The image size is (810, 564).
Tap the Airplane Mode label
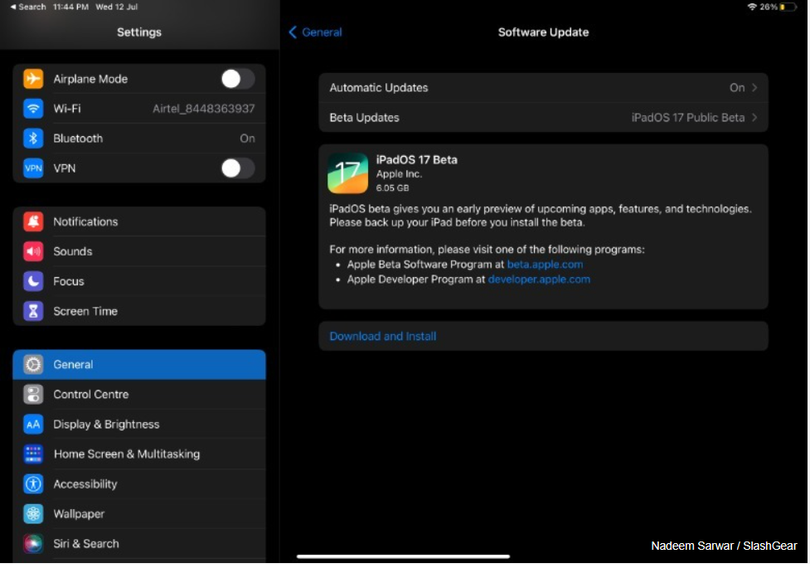90,79
